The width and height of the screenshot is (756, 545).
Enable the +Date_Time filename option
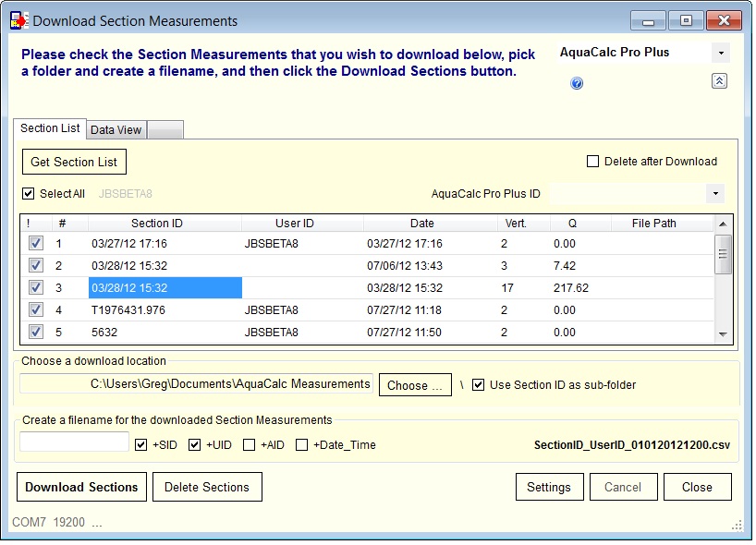pyautogui.click(x=301, y=444)
